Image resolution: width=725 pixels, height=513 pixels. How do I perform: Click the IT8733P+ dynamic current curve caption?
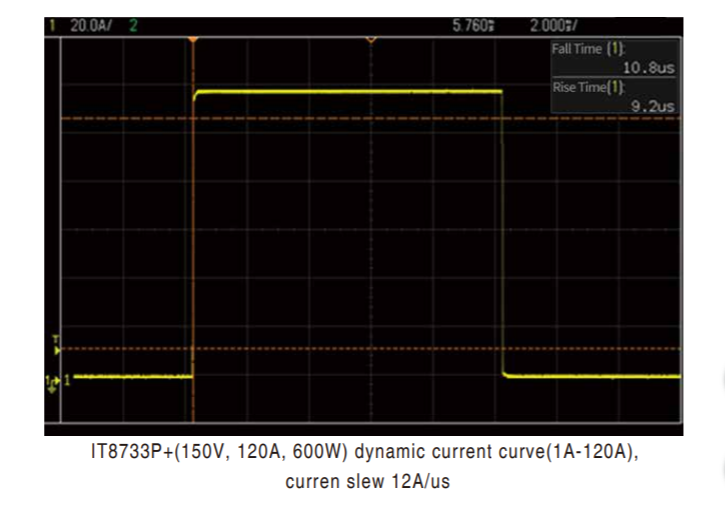364,451
